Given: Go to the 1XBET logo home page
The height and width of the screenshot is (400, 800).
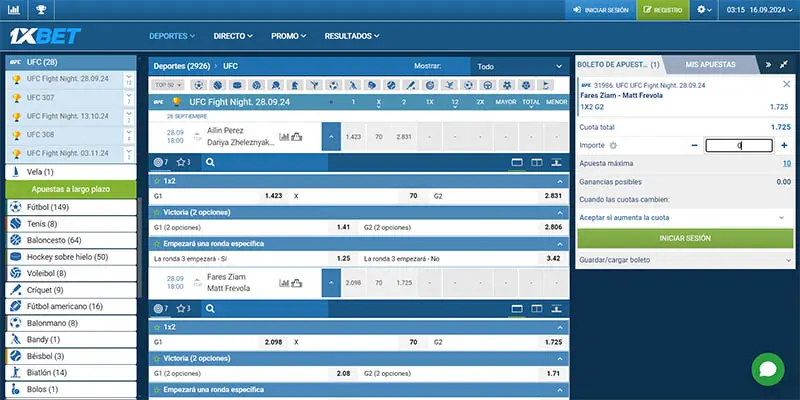Looking at the screenshot, I should [45, 36].
